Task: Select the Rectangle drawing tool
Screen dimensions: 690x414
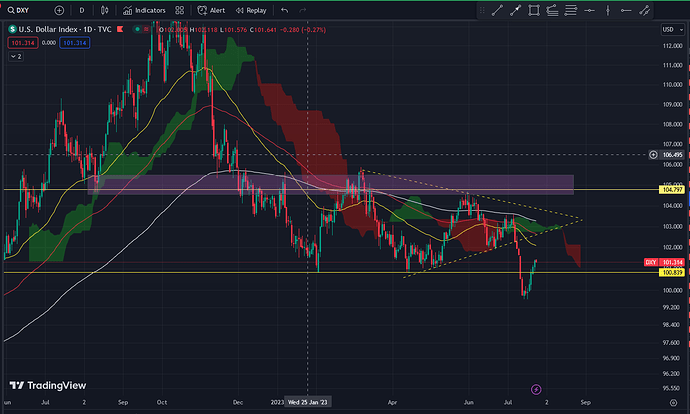Action: coord(534,10)
